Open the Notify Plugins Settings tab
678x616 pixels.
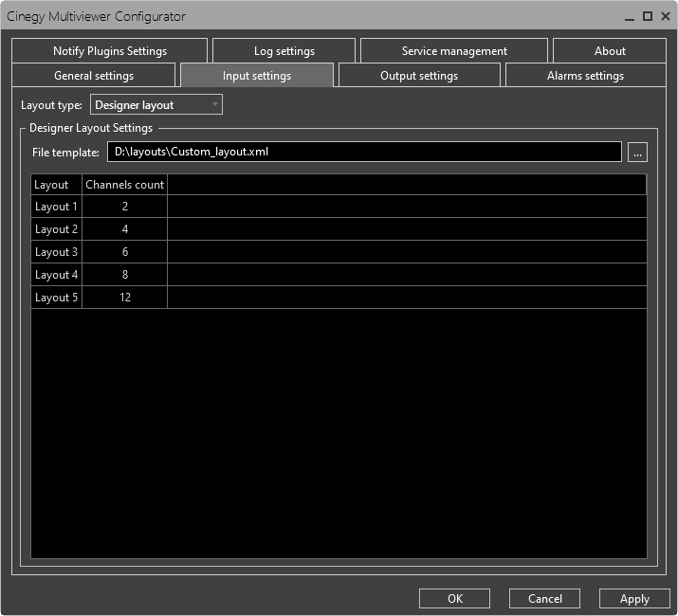click(x=110, y=51)
